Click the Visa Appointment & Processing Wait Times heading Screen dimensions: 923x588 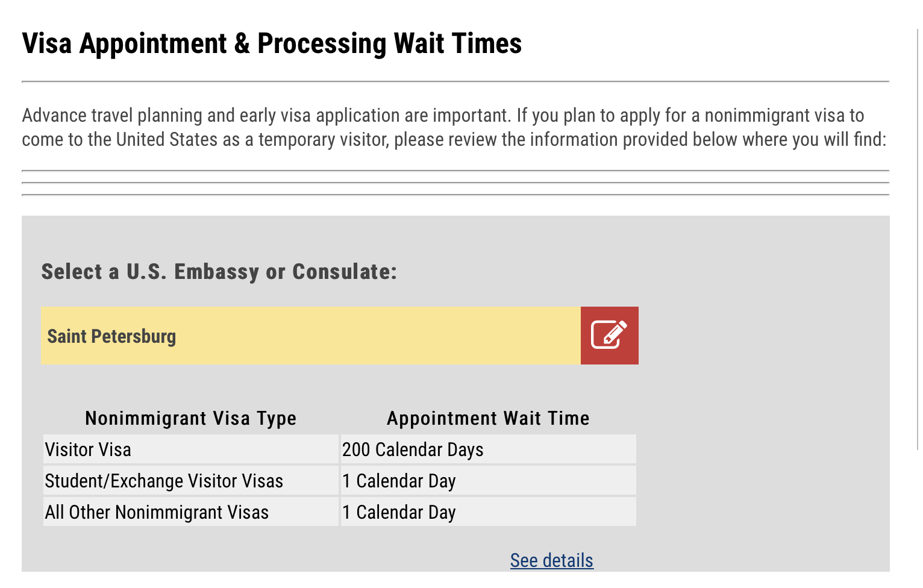(272, 43)
